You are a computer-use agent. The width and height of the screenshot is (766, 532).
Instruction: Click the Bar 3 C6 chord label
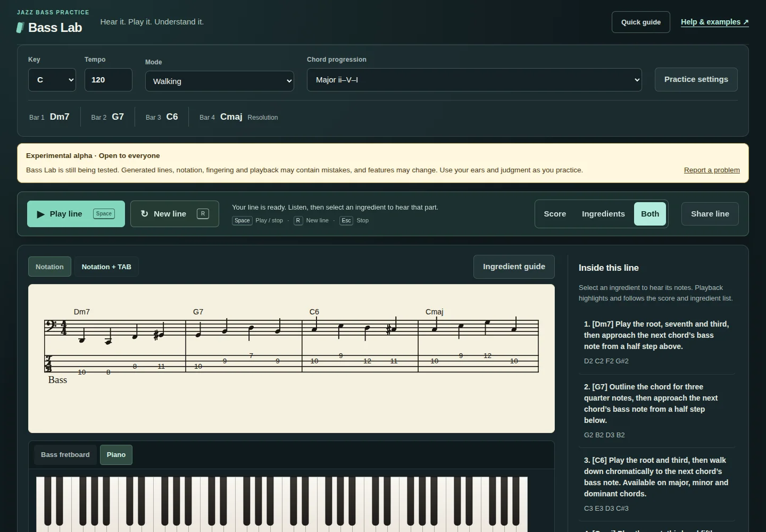point(162,117)
